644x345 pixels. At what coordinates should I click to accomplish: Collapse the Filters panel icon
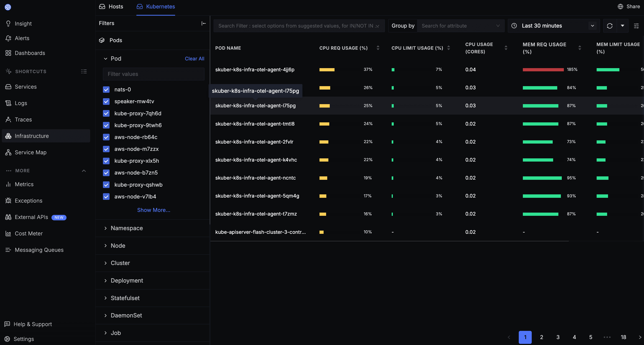tap(204, 23)
